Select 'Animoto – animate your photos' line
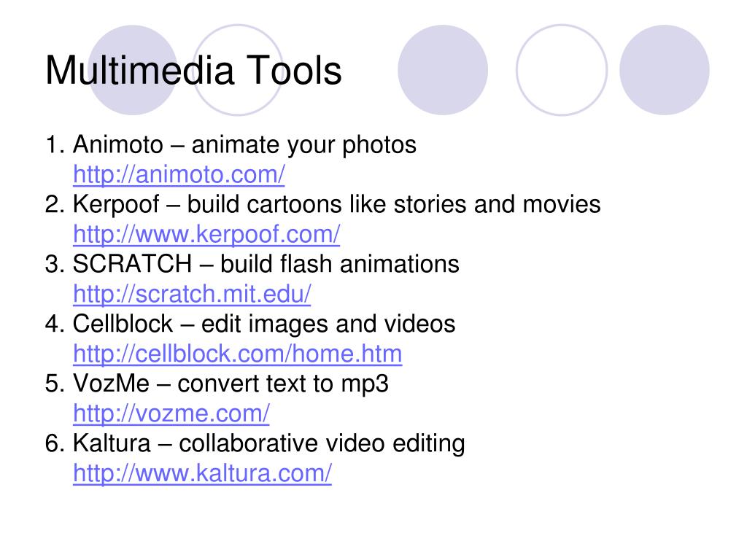The height and width of the screenshot is (560, 747). click(x=244, y=145)
